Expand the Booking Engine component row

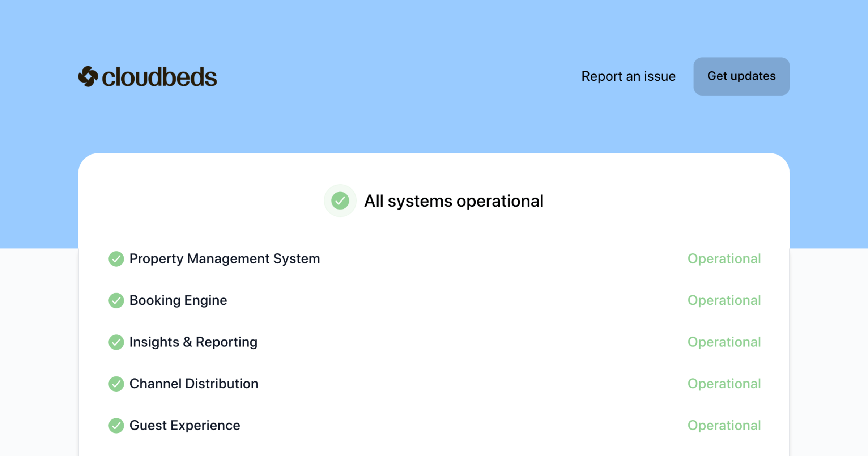tap(178, 300)
